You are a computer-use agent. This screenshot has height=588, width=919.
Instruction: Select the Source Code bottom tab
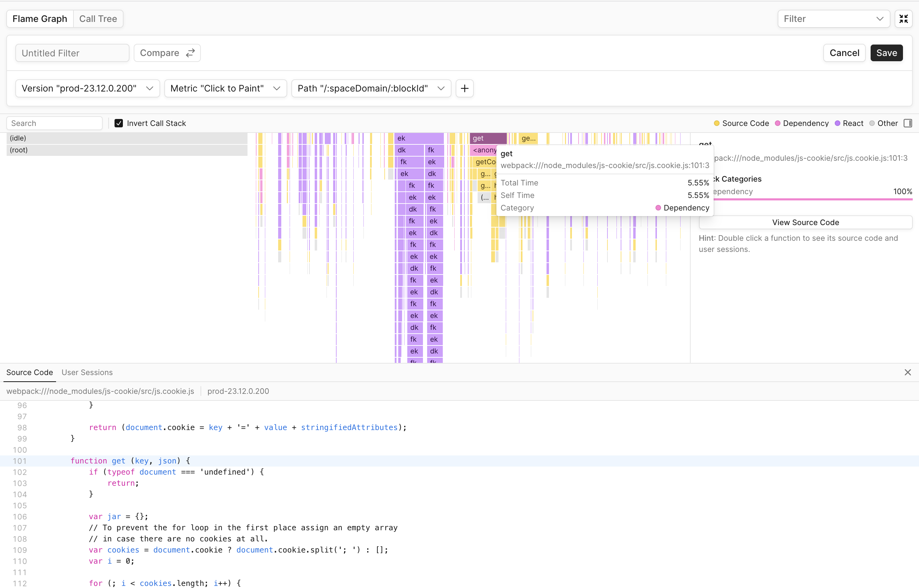(x=29, y=372)
